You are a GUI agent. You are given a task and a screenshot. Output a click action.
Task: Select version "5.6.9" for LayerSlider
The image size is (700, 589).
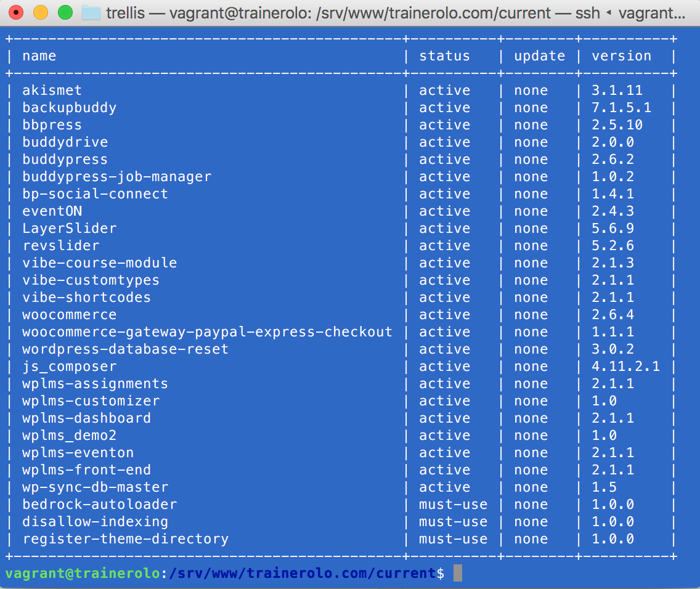[613, 229]
